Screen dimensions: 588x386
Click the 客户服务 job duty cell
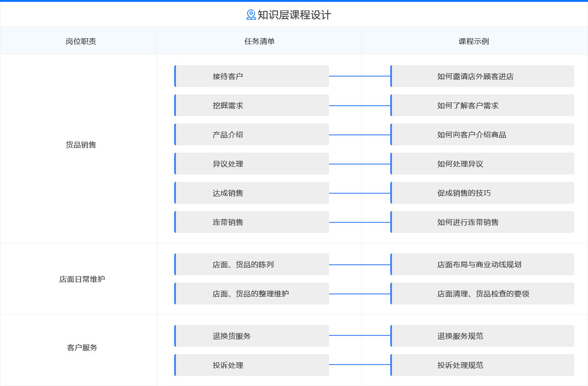(x=82, y=347)
